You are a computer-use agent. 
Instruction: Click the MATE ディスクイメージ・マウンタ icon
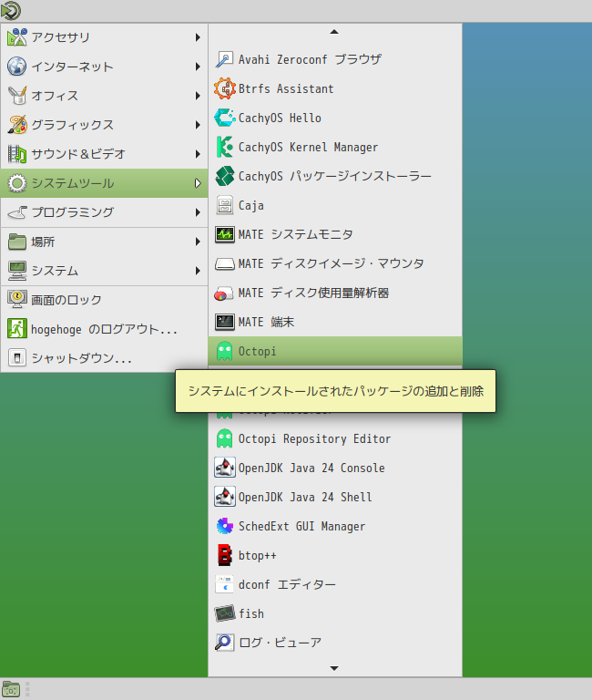(224, 263)
